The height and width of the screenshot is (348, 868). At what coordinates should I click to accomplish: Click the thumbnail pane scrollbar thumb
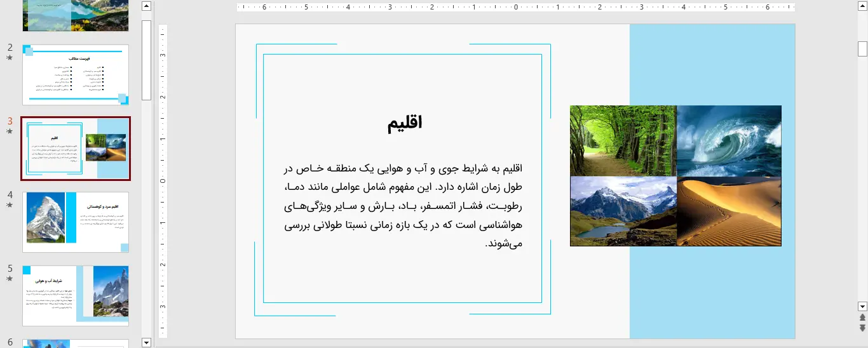point(146,60)
